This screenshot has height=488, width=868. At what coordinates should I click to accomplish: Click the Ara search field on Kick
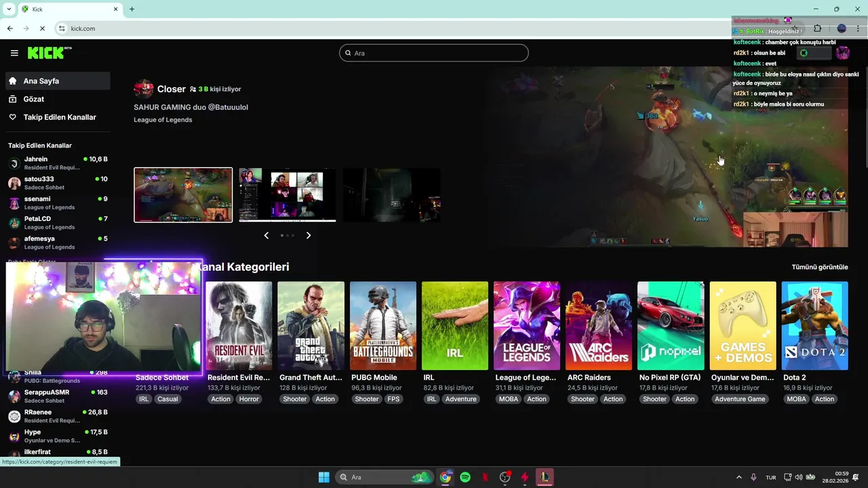[434, 53]
